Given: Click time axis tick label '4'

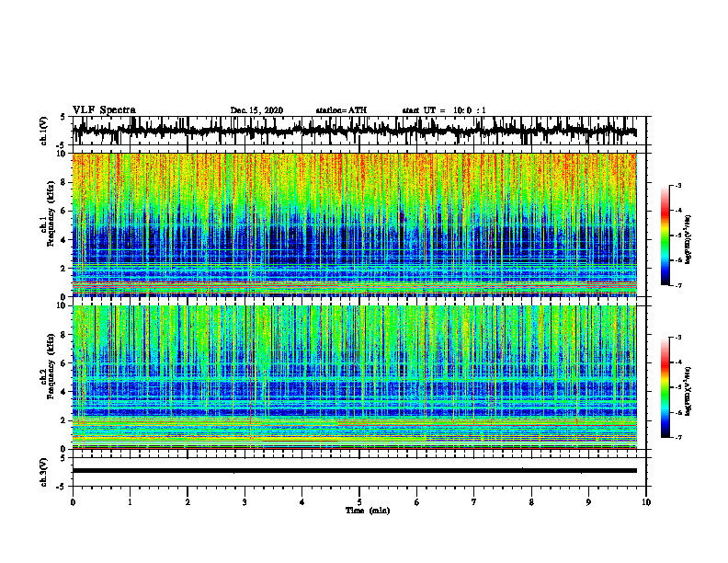Looking at the screenshot, I should 302,502.
